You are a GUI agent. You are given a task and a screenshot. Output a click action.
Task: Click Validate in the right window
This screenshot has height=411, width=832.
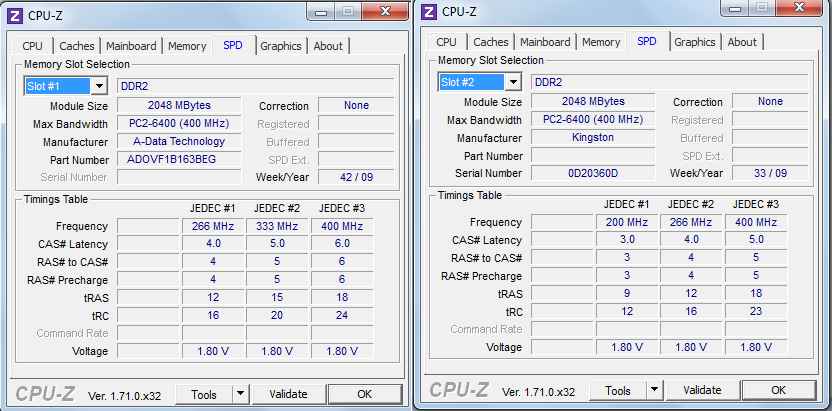coord(702,391)
